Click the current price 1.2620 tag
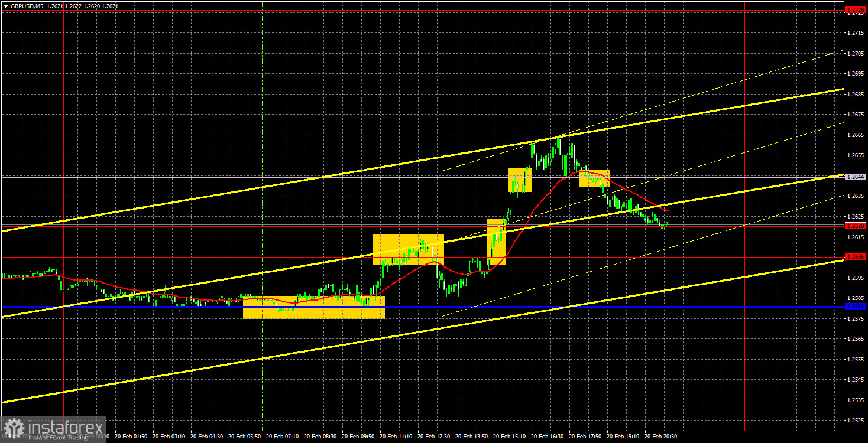The height and width of the screenshot is (443, 868). point(856,226)
